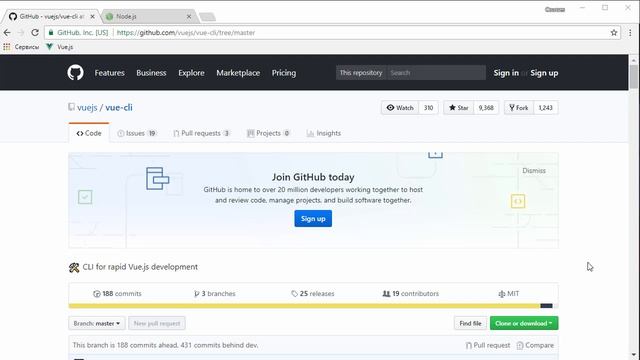The image size is (640, 360).
Task: Reload the page with refresh icon
Action: pyautogui.click(x=35, y=33)
